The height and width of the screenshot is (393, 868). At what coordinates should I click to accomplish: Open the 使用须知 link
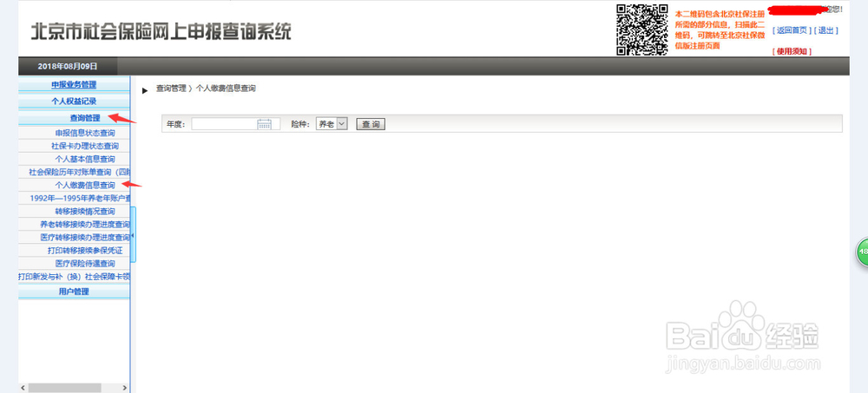pyautogui.click(x=792, y=51)
